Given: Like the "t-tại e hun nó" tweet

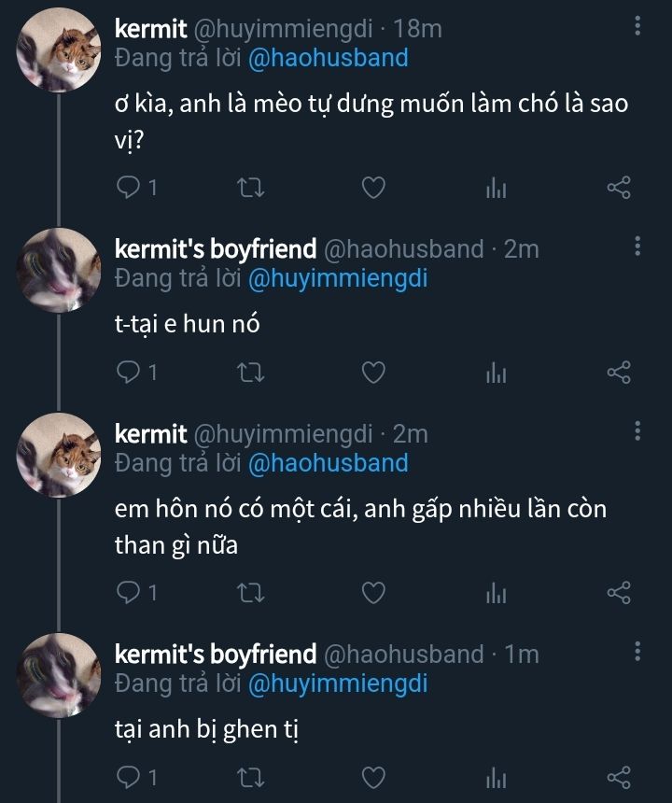Looking at the screenshot, I should click(x=373, y=373).
